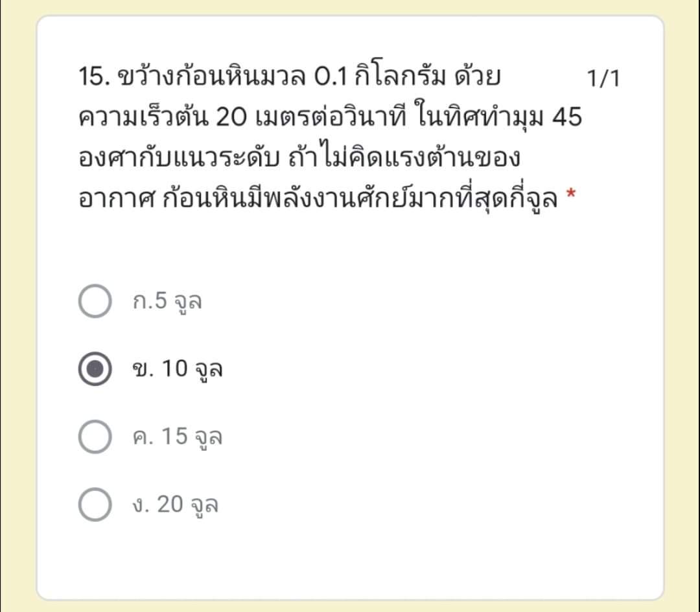This screenshot has height=612, width=700.
Task: Click empty white card area below options
Action: (350, 562)
